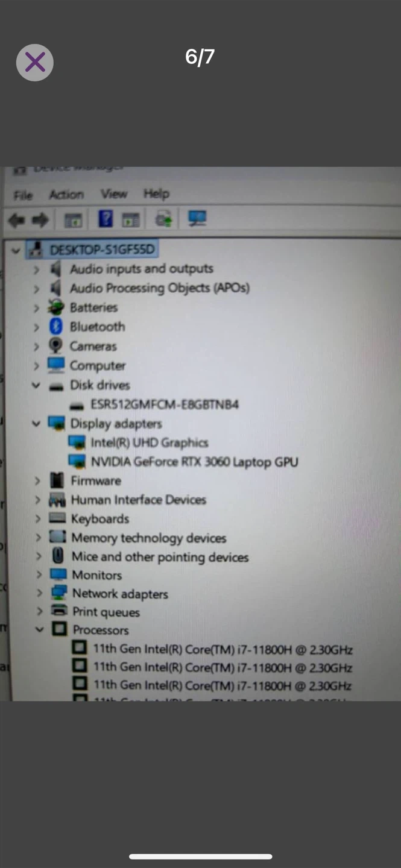Select the ESR512GMFCM-E8GBTNB4 disk drive
401x868 pixels.
point(165,404)
